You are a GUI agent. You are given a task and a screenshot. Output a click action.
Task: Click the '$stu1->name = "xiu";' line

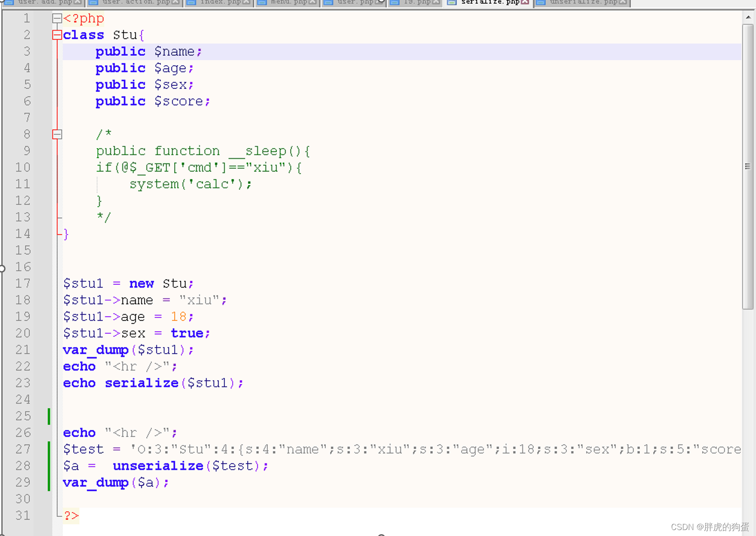(x=145, y=300)
